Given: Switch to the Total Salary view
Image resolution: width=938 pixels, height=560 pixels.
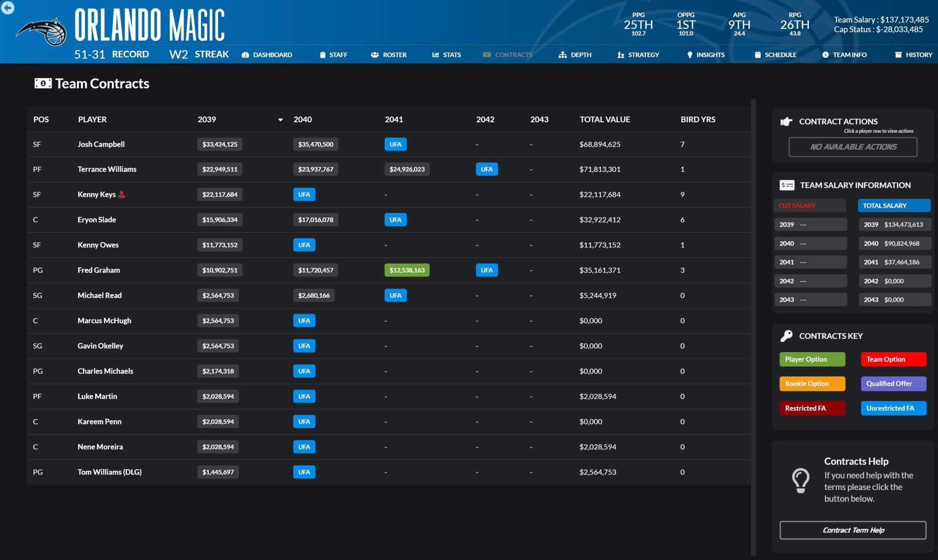Looking at the screenshot, I should [x=894, y=206].
